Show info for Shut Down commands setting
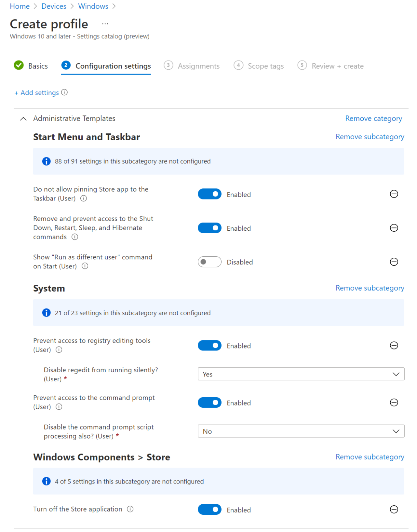The width and height of the screenshot is (417, 532). coord(75,237)
